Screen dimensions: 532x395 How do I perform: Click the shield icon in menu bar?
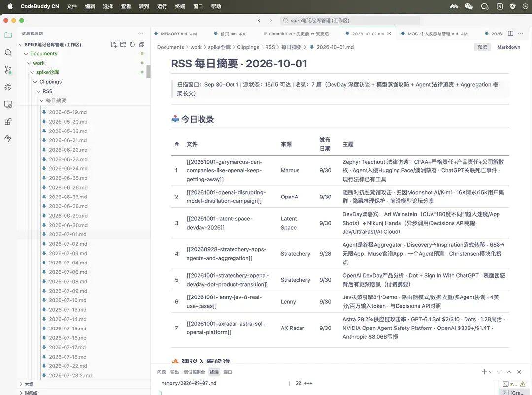513,6
